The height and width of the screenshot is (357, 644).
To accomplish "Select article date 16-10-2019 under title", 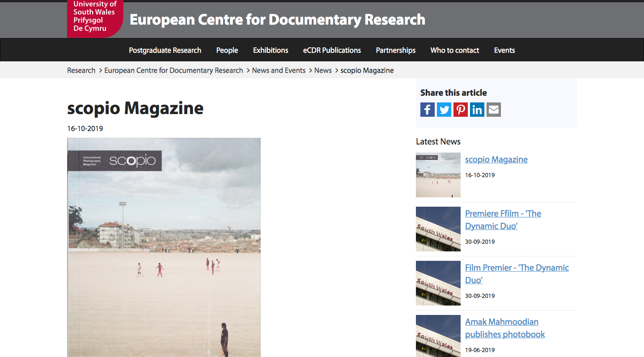I will click(85, 128).
